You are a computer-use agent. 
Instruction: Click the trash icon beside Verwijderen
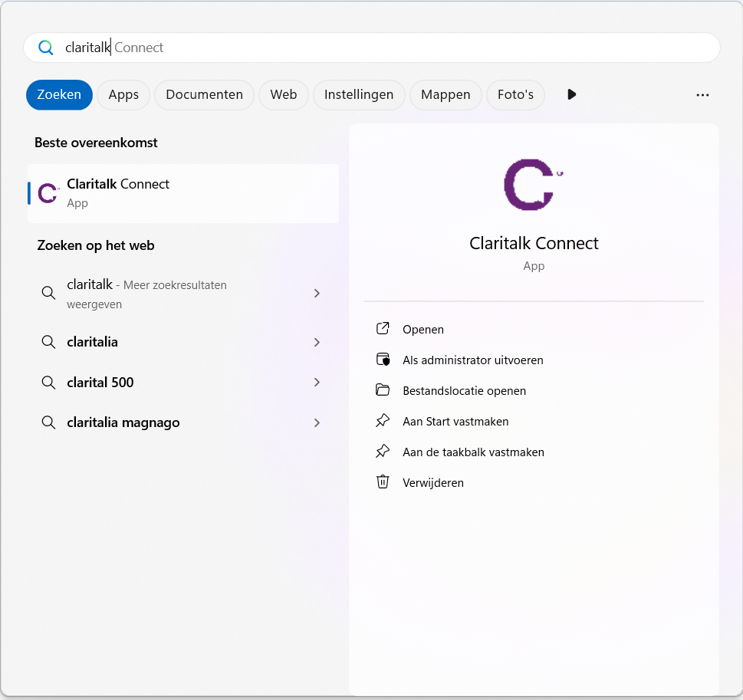383,482
